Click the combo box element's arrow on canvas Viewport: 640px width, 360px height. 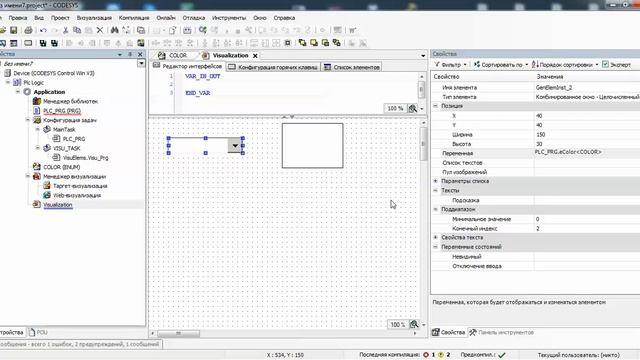coord(235,146)
